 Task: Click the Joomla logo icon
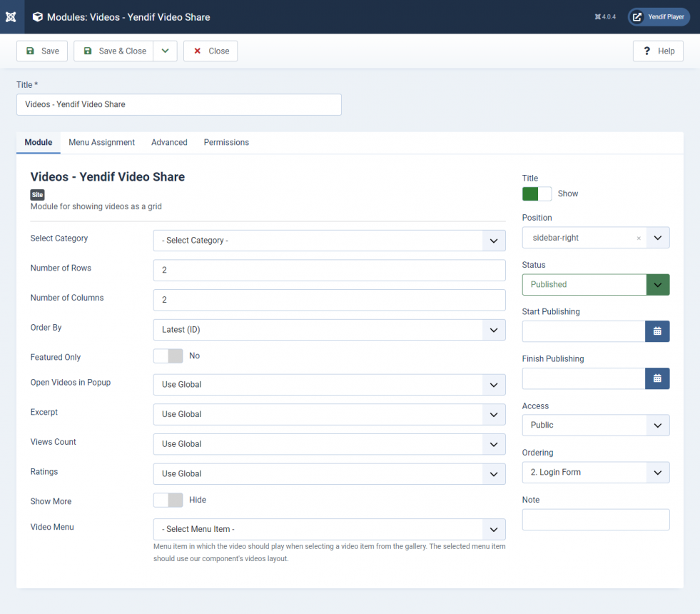coord(11,17)
